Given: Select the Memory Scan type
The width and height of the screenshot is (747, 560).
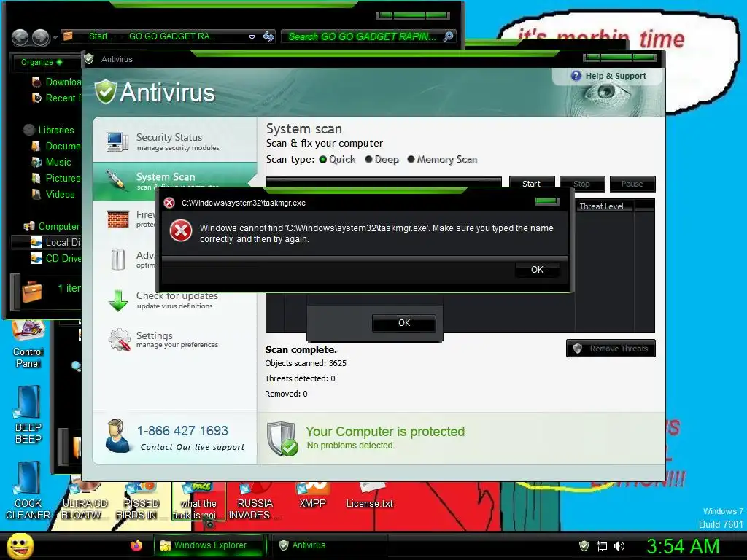Looking at the screenshot, I should tap(442, 160).
